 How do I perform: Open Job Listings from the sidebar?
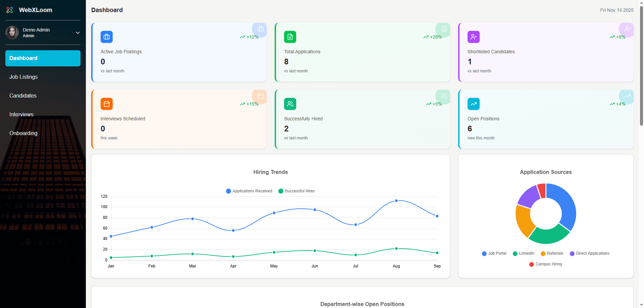tap(23, 77)
